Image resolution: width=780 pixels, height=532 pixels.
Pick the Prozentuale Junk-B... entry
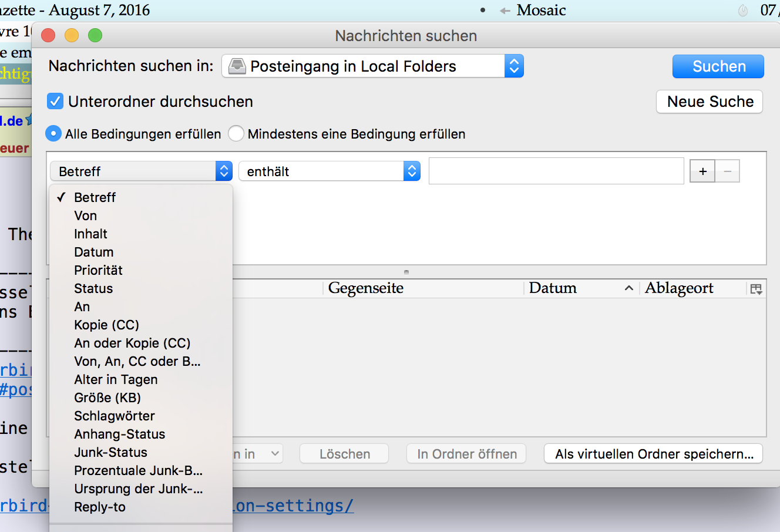point(141,470)
